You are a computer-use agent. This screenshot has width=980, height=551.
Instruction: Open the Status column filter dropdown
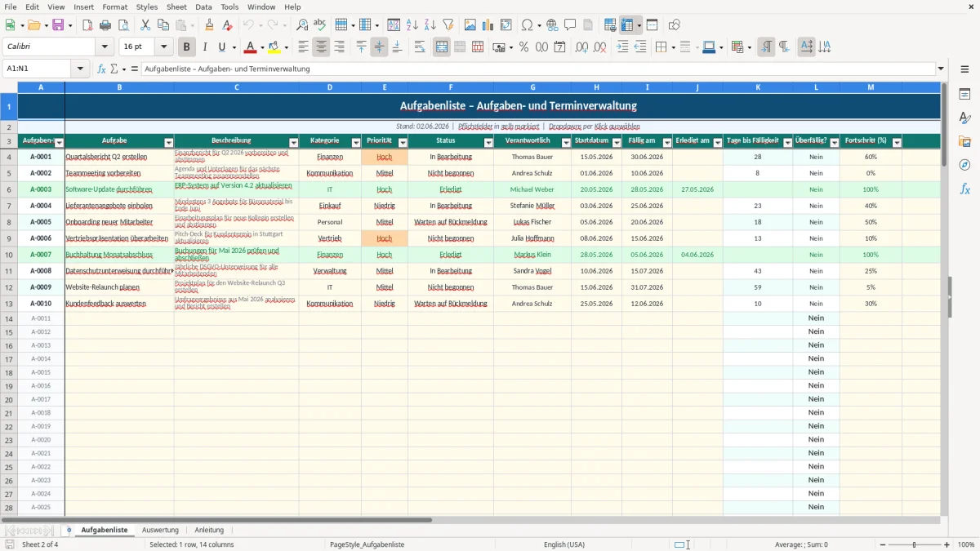(x=488, y=142)
